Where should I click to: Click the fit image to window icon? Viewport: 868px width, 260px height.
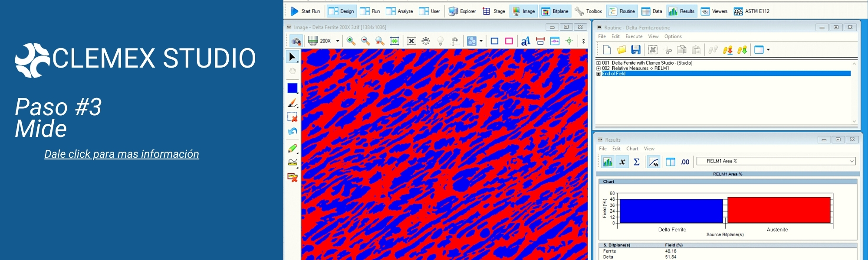(395, 41)
